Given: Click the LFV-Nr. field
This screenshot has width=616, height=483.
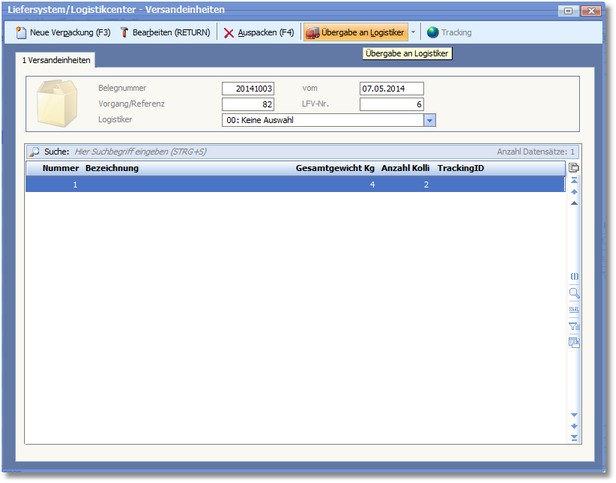Looking at the screenshot, I should tap(392, 104).
